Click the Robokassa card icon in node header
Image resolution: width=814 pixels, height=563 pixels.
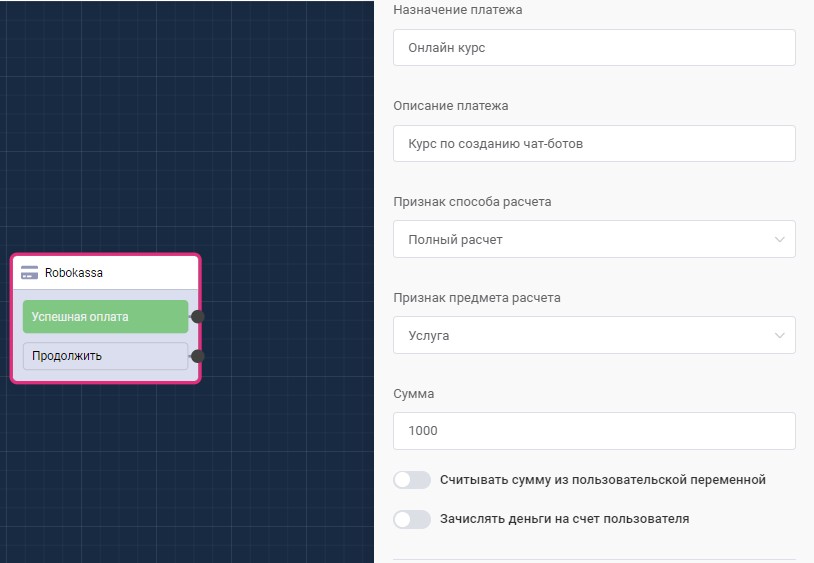pyautogui.click(x=30, y=272)
